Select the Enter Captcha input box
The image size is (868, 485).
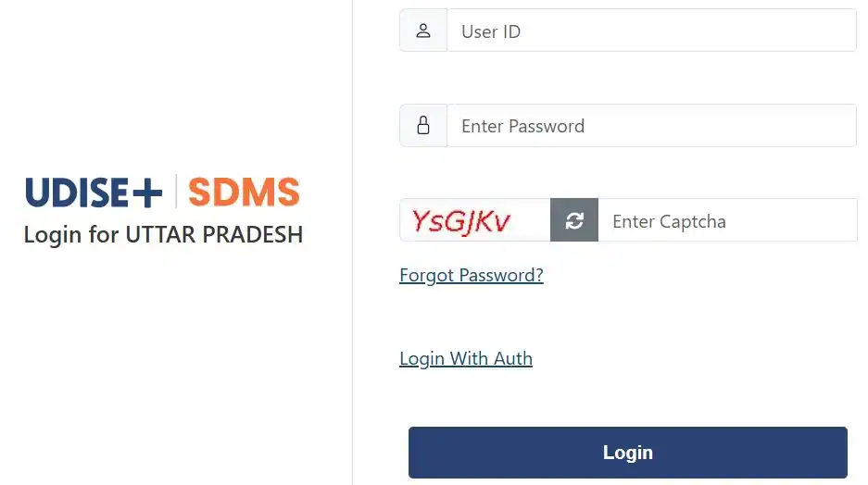tap(727, 220)
